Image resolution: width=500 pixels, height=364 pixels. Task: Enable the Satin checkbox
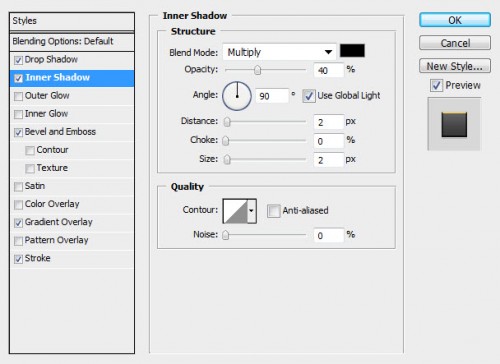click(18, 187)
